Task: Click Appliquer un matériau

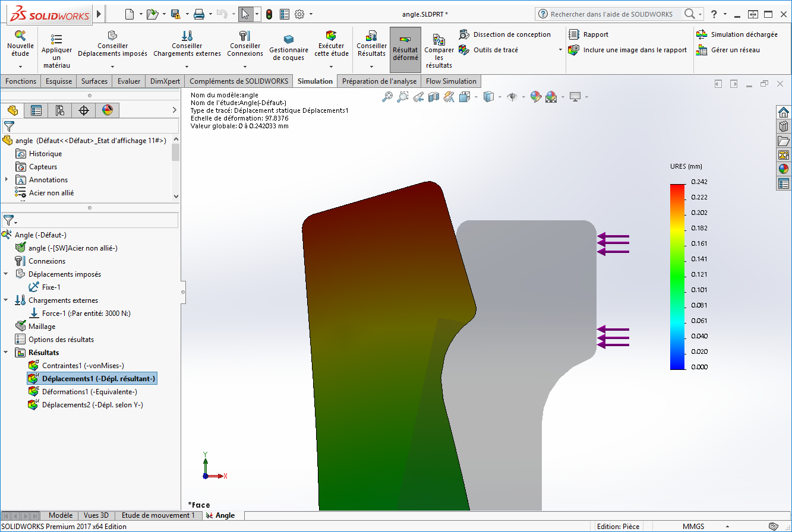Action: click(56, 52)
